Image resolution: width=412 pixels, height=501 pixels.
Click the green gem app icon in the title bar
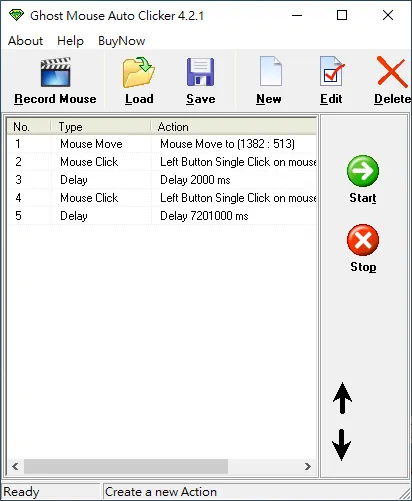coord(16,15)
